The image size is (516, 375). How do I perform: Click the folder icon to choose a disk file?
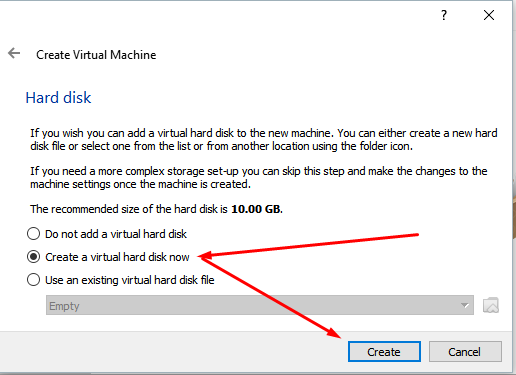click(x=491, y=305)
